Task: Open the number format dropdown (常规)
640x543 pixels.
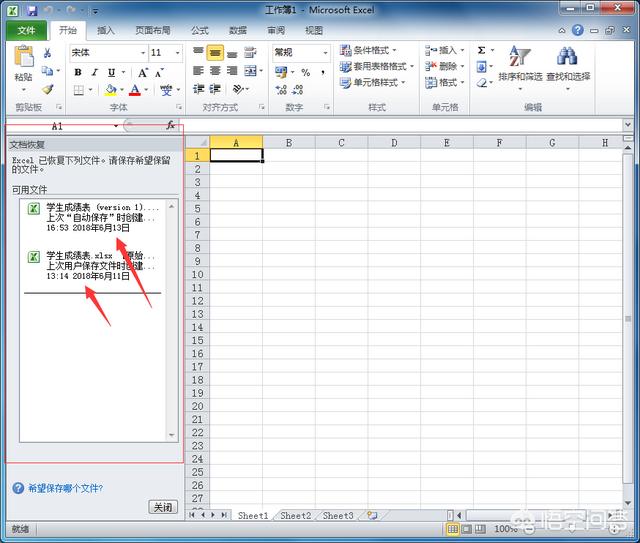Action: [x=326, y=52]
